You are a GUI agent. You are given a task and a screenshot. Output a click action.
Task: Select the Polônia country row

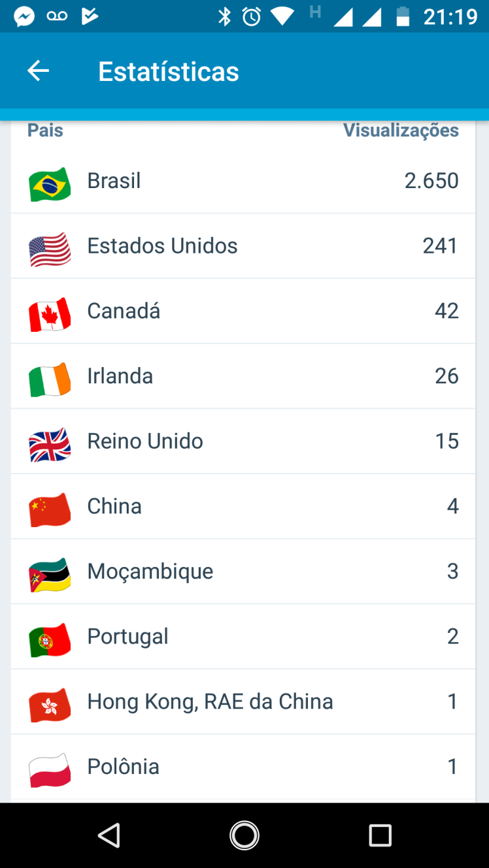tap(243, 767)
